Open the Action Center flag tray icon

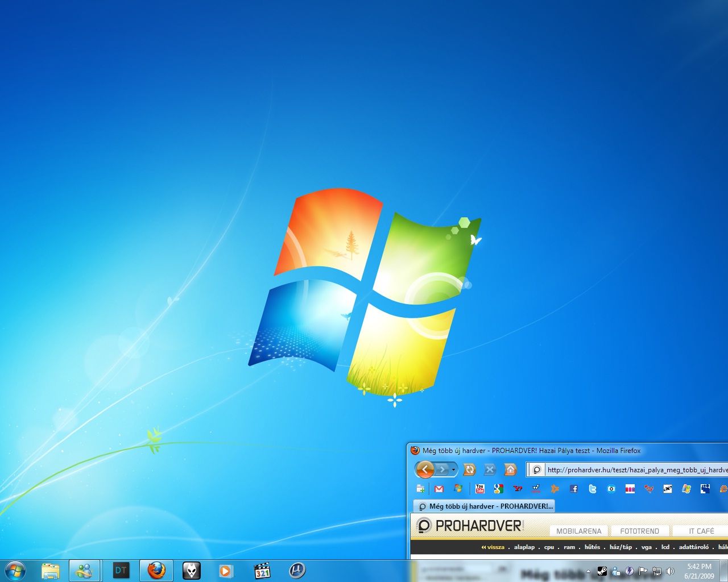pyautogui.click(x=643, y=571)
